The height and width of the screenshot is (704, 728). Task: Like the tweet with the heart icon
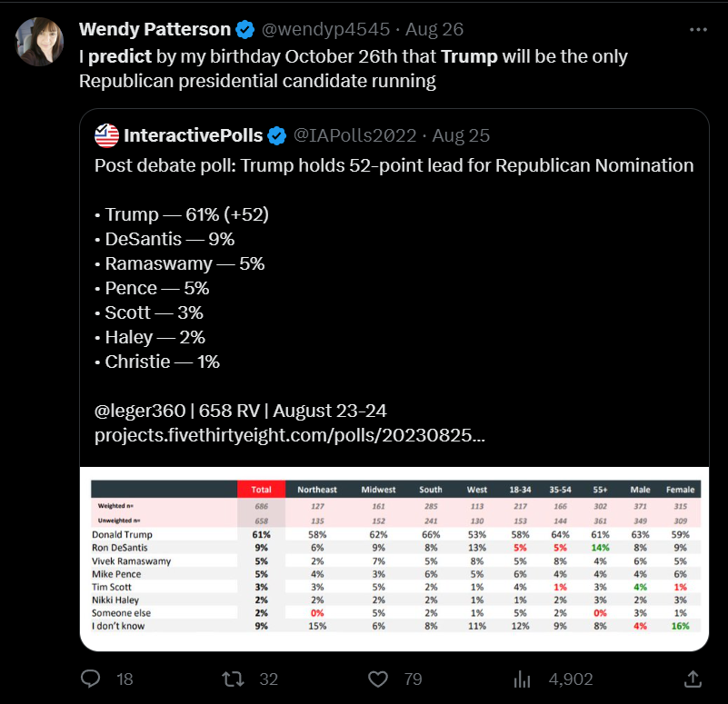coord(378,679)
